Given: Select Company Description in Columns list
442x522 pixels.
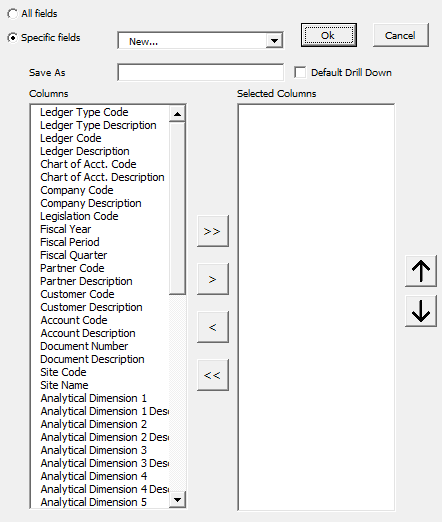Looking at the screenshot, I should pos(99,203).
